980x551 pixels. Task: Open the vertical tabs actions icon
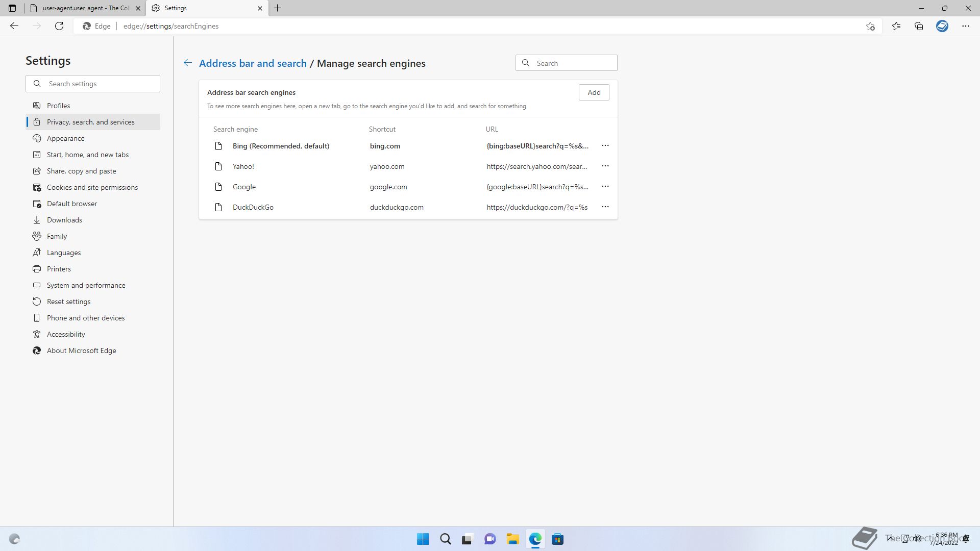[12, 8]
